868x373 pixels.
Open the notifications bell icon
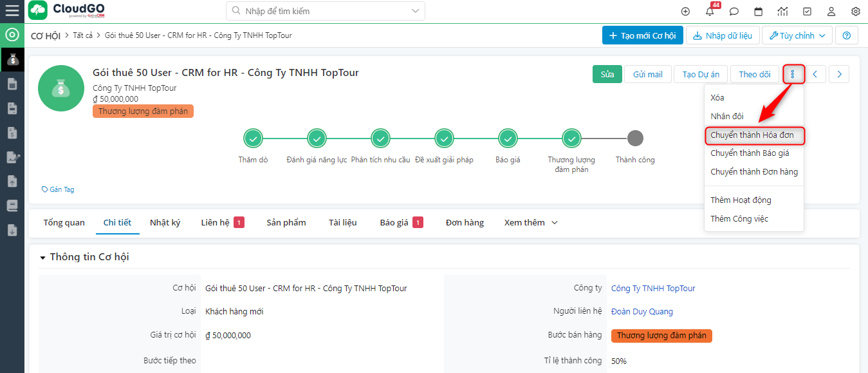pos(710,12)
